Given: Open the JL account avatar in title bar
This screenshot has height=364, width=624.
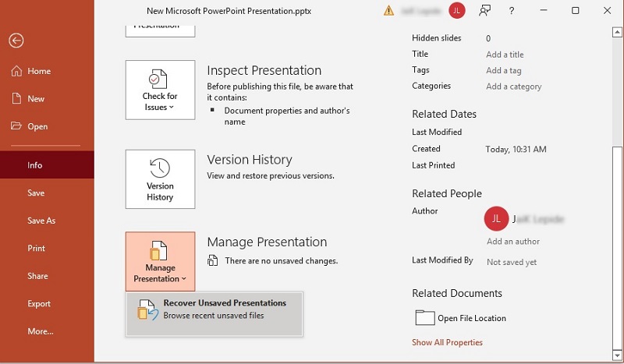Looking at the screenshot, I should click(457, 11).
